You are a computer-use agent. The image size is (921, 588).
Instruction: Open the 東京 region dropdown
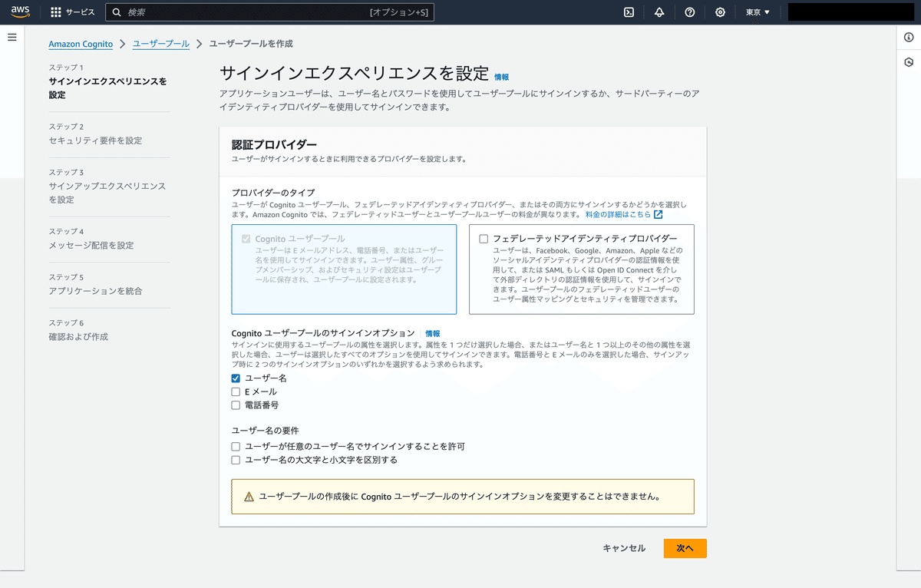pos(758,12)
